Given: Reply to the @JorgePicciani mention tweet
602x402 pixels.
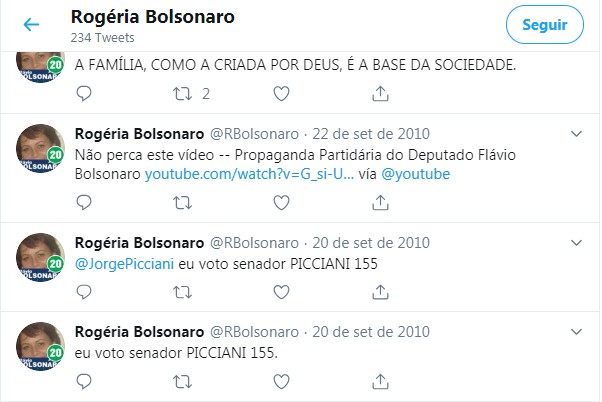Looking at the screenshot, I should point(84,293).
